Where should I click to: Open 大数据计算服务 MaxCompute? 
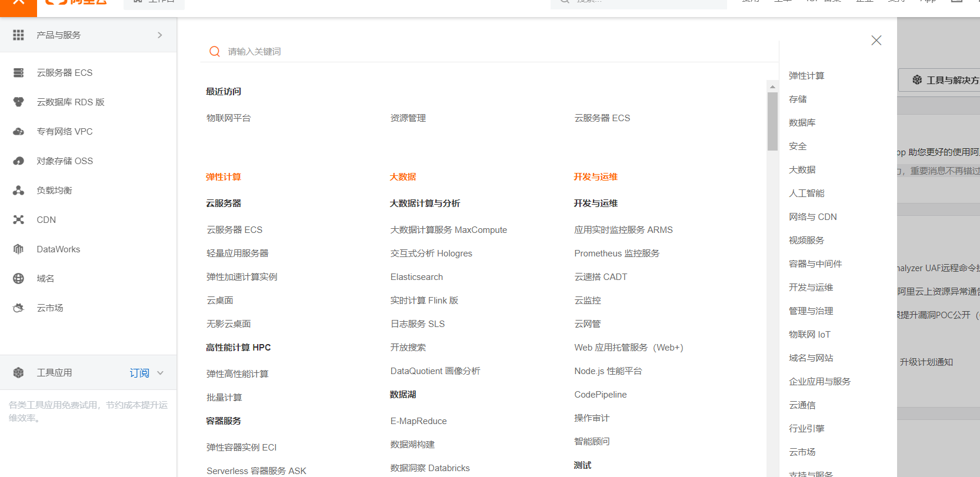pyautogui.click(x=449, y=230)
